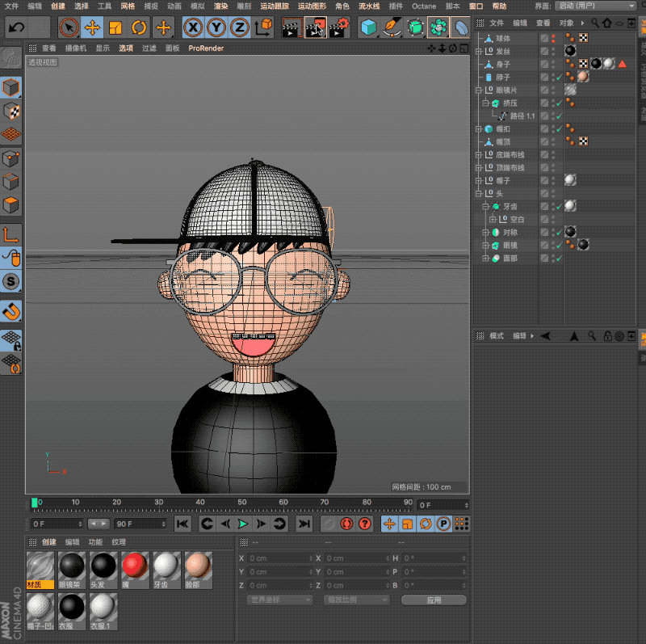Expand the 发丝 object in the tree

(478, 52)
